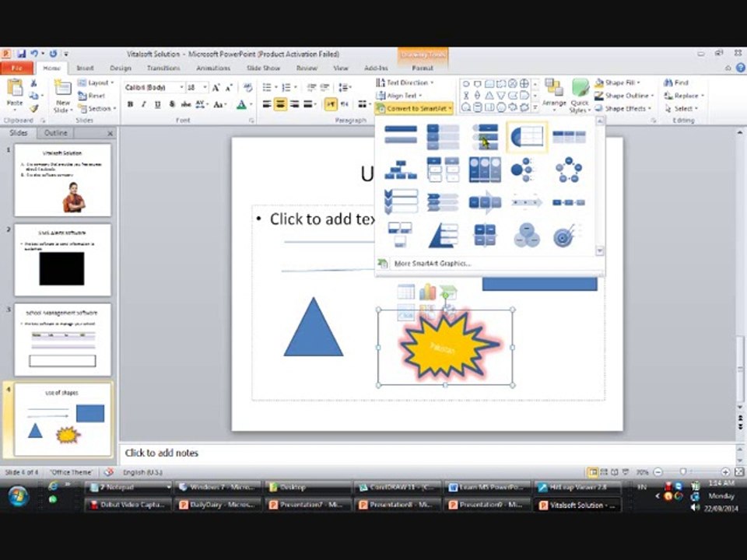Choose the organization chart hierarchy SmartArt
The width and height of the screenshot is (747, 560).
coord(401,170)
